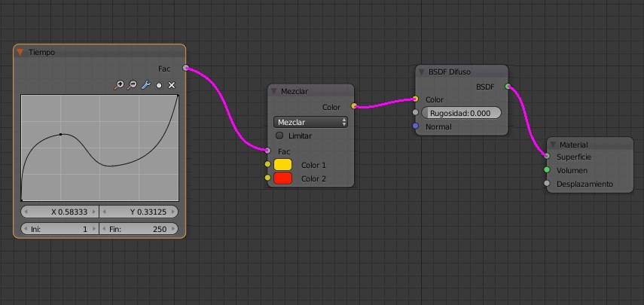The width and height of the screenshot is (644, 305).
Task: Click the Fin end frame field
Action: click(x=139, y=229)
